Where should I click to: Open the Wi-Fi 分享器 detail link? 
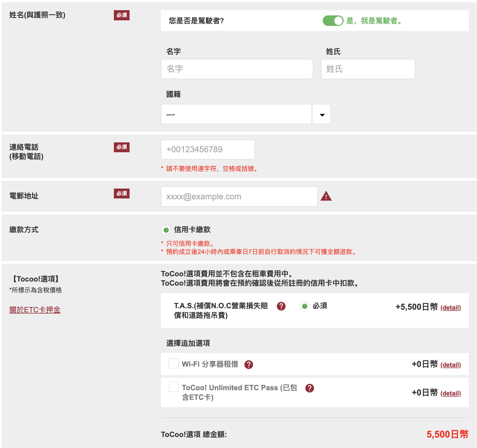451,365
